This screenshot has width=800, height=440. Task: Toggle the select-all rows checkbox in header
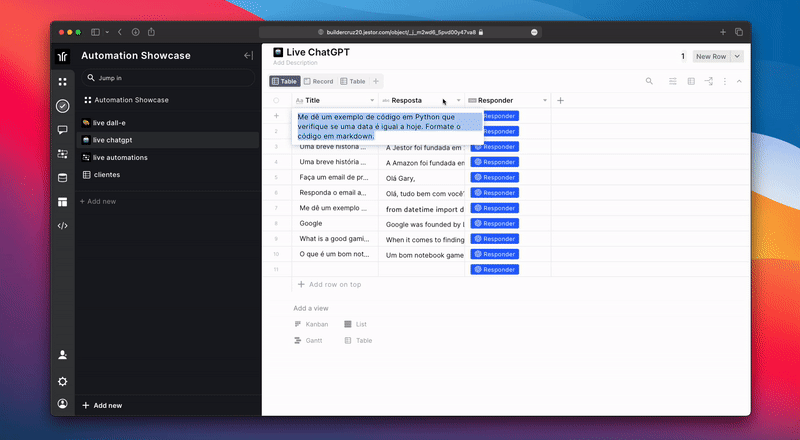tap(276, 101)
